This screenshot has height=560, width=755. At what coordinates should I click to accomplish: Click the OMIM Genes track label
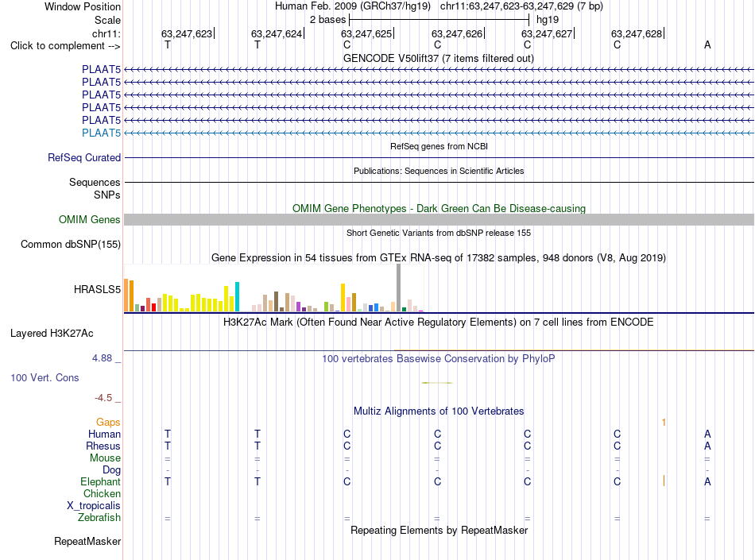pos(89,220)
